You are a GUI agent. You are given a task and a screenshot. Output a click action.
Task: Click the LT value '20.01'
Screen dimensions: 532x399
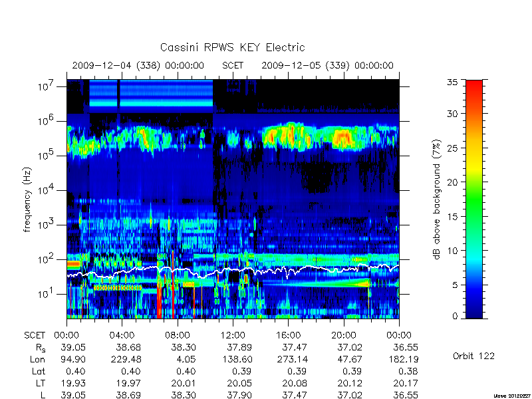click(x=184, y=384)
